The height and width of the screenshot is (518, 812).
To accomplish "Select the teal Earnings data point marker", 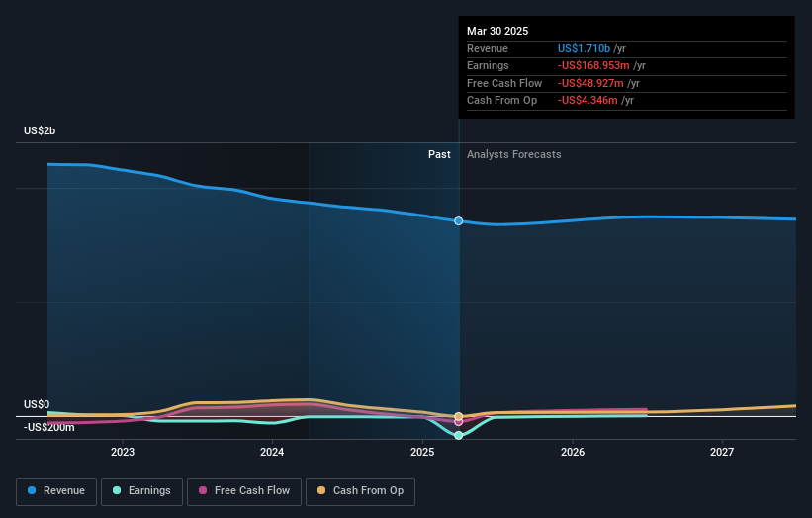I will tap(458, 435).
